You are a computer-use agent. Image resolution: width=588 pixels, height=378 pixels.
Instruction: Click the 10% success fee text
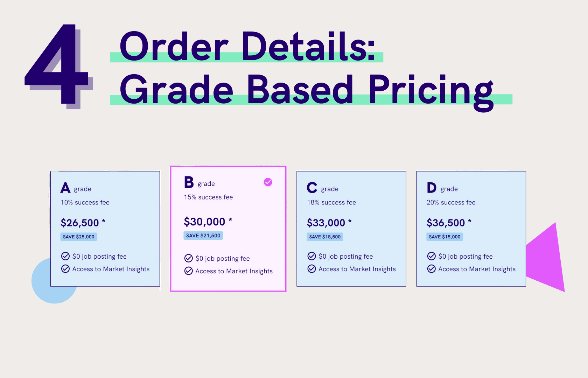pyautogui.click(x=85, y=202)
